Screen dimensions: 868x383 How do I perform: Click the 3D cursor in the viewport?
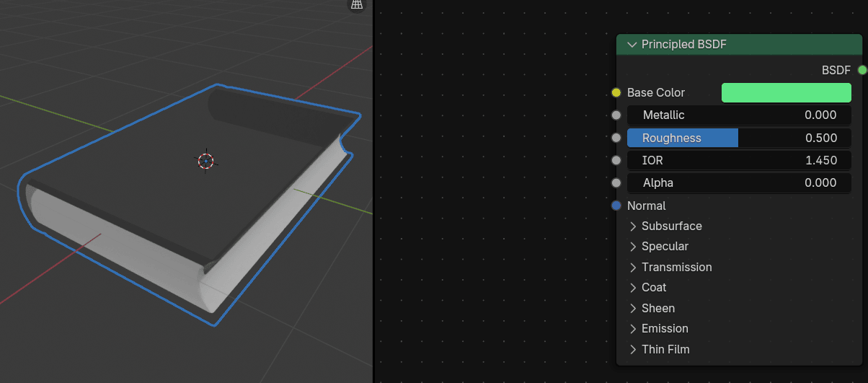pyautogui.click(x=206, y=161)
